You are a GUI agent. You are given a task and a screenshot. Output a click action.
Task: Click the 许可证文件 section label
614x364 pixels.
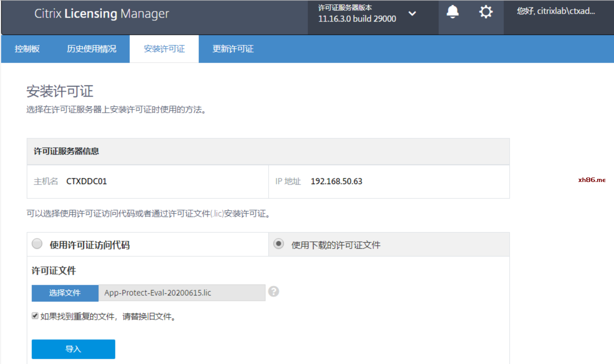pos(54,270)
